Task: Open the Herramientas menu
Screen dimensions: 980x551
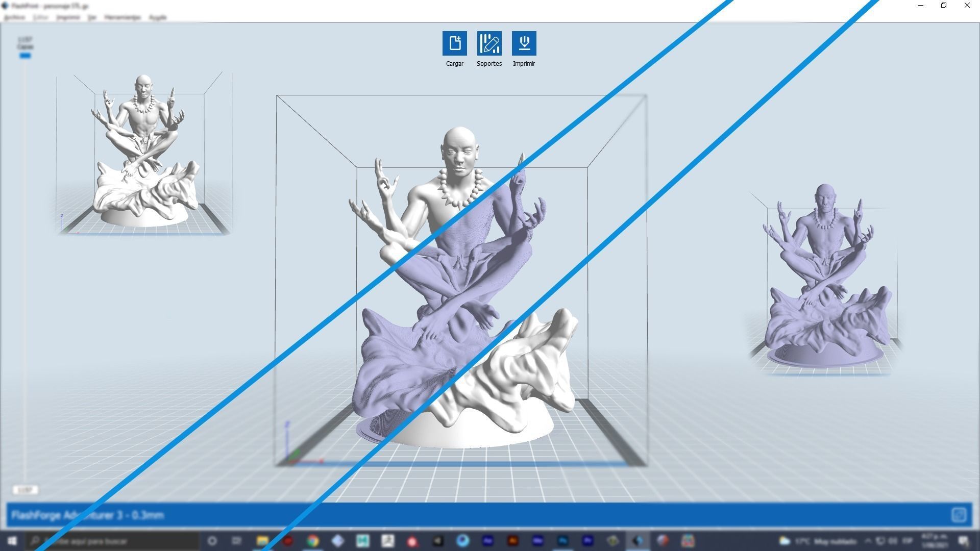Action: (122, 17)
